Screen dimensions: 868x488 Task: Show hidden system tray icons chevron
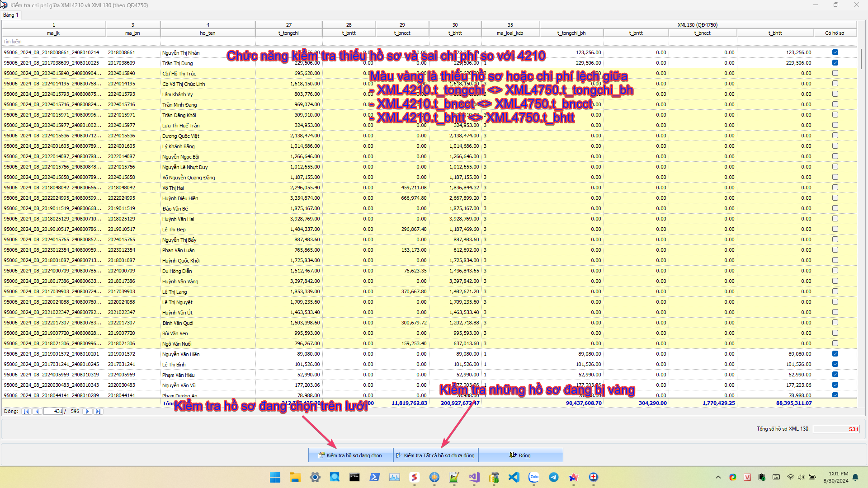tap(718, 477)
